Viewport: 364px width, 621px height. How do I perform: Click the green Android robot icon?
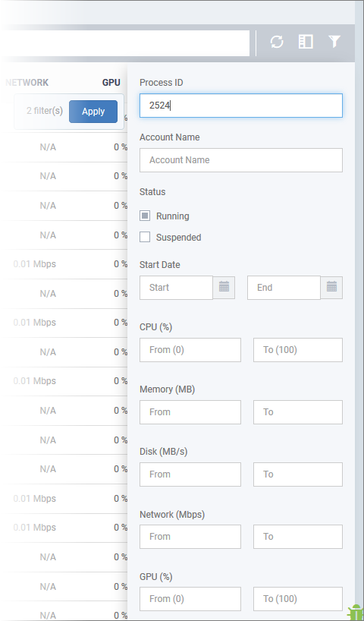356,612
